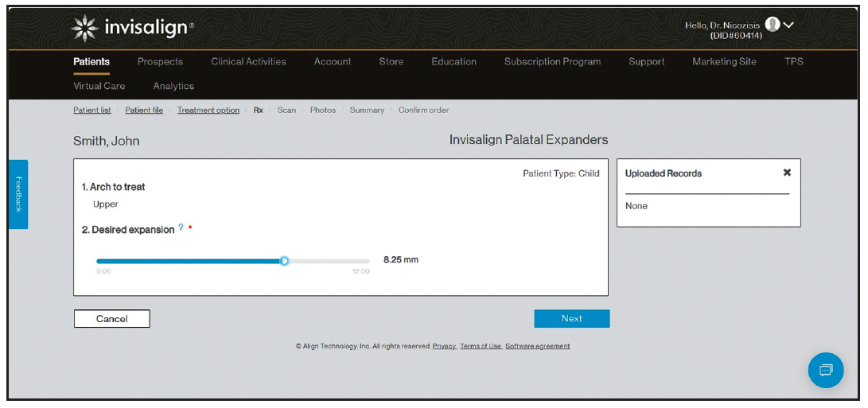This screenshot has width=868, height=408.
Task: Go to Marketing Site tab
Action: click(724, 61)
